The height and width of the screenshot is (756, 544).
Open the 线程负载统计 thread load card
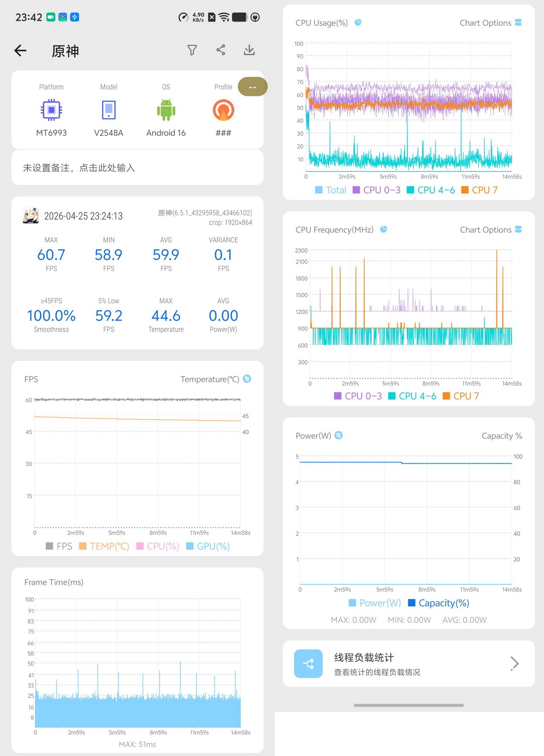[409, 663]
